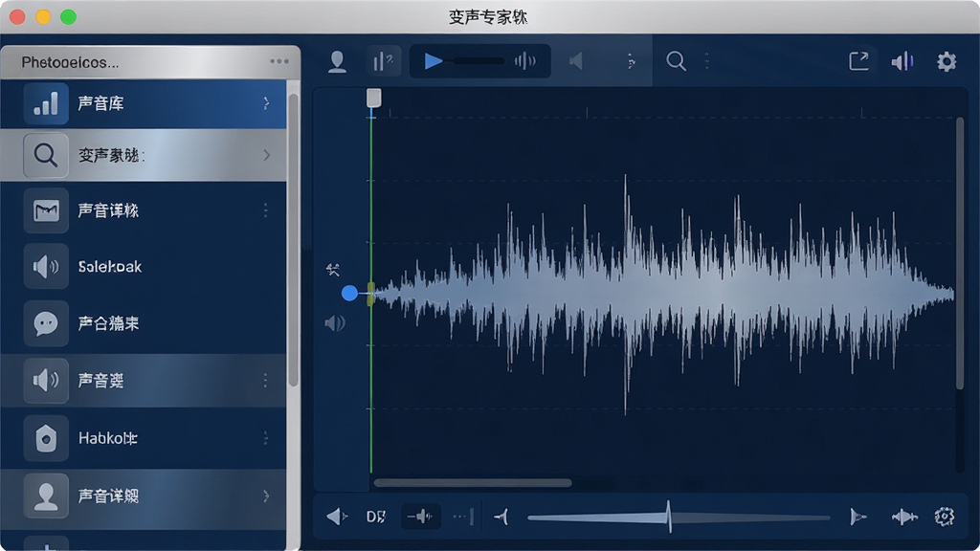Click the playhead marker handle above waveform
The width and height of the screenshot is (980, 551).
[x=373, y=99]
